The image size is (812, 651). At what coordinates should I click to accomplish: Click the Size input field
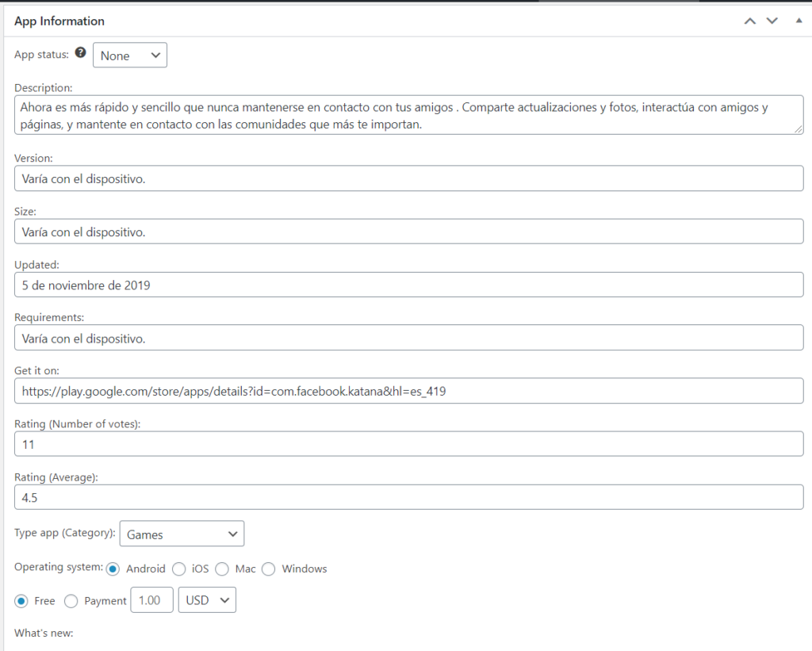(409, 232)
